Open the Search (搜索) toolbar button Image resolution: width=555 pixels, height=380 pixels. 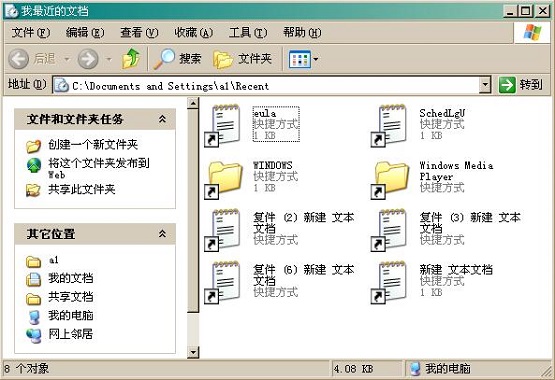click(177, 59)
